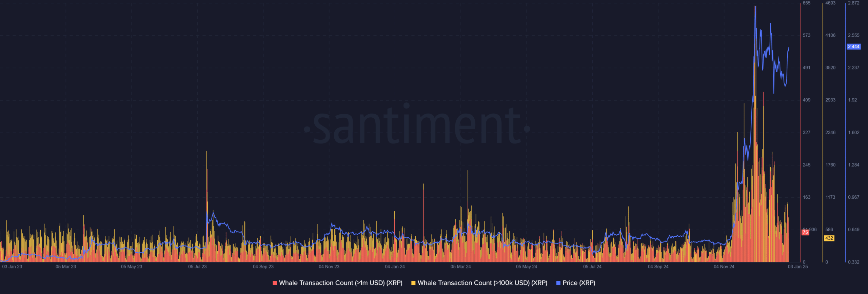Viewport: 868px width, 294px height.
Task: Click the blue 2.444 current price badge
Action: [853, 47]
